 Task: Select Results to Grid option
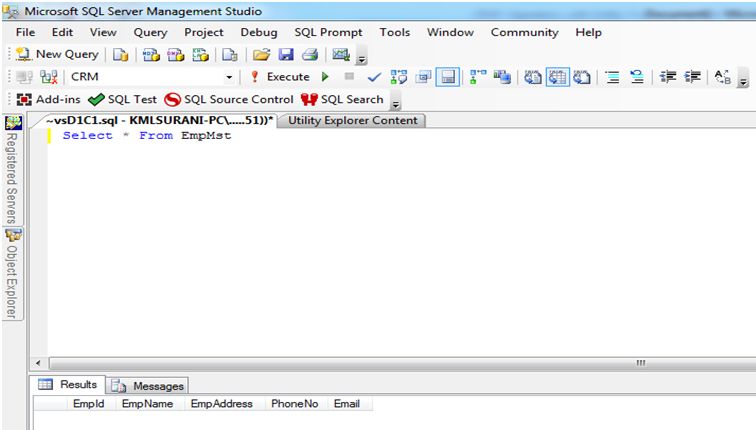click(558, 77)
